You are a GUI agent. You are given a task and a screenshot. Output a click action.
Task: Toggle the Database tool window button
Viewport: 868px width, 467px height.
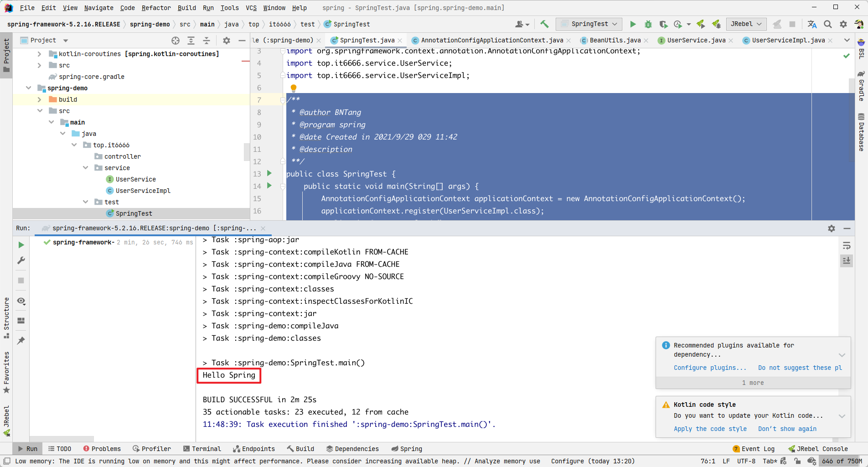point(861,132)
